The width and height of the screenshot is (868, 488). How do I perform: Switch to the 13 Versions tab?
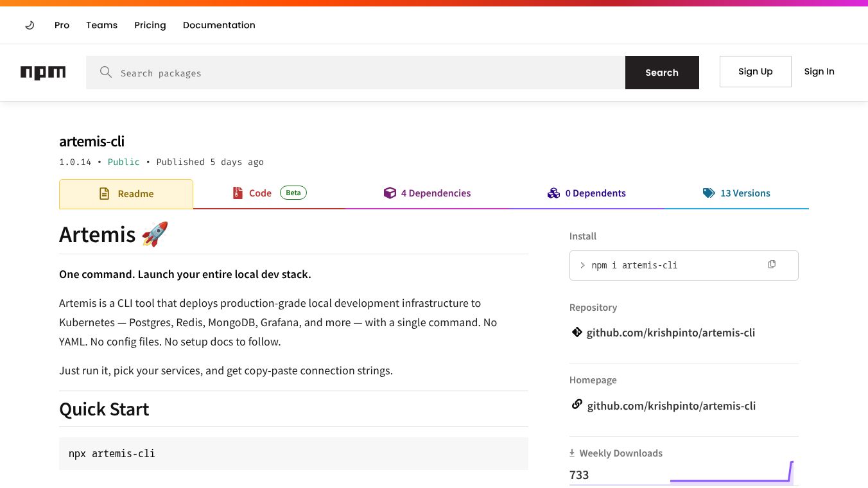[736, 193]
